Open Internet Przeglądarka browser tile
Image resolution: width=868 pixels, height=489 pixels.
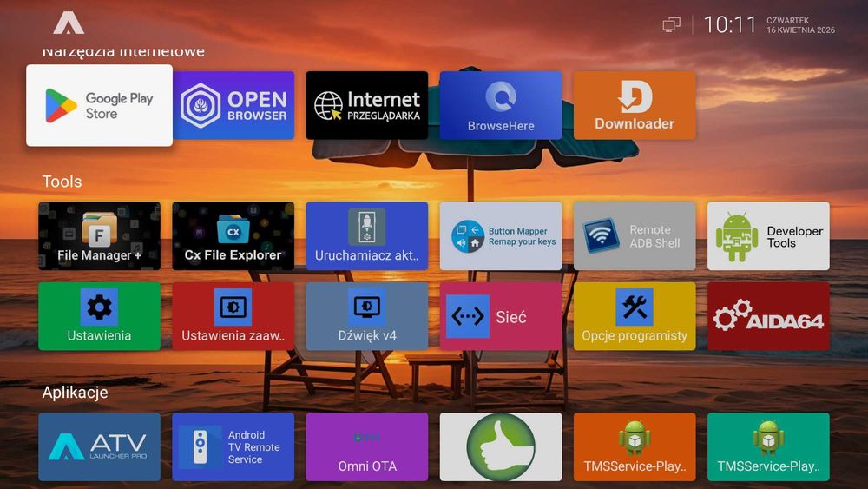point(367,105)
